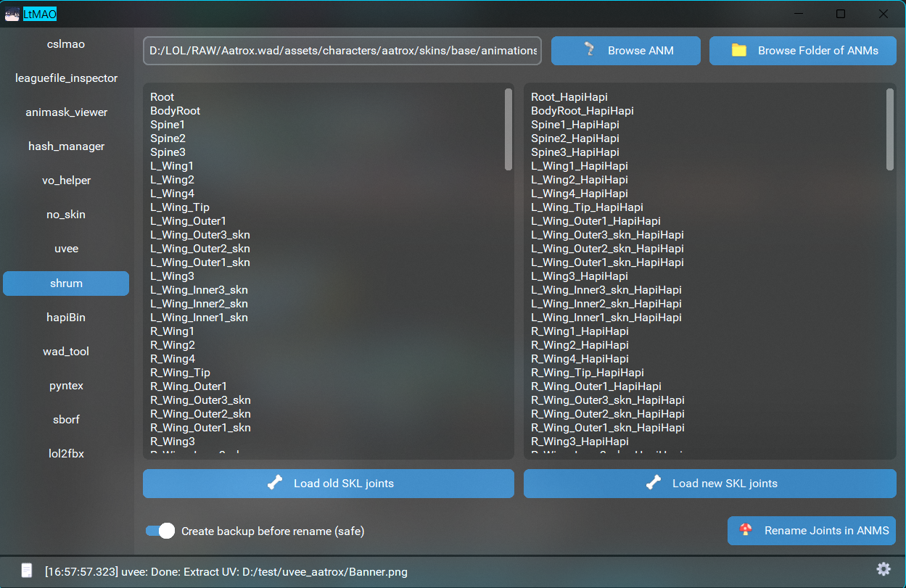Open the wad_tool tab

point(66,352)
